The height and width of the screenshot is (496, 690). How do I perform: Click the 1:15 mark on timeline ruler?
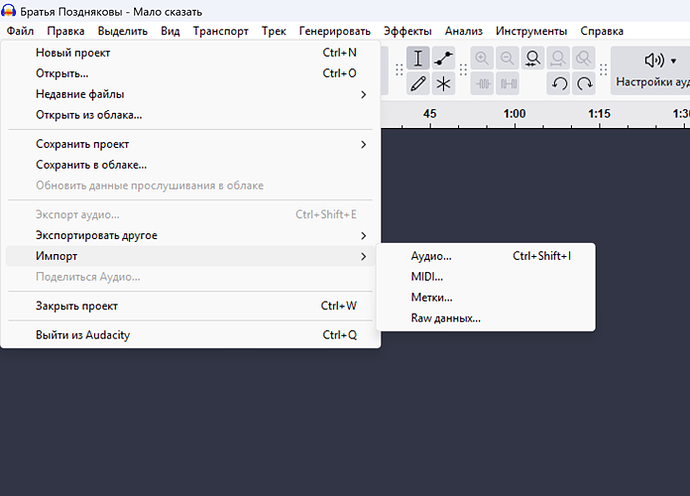599,114
